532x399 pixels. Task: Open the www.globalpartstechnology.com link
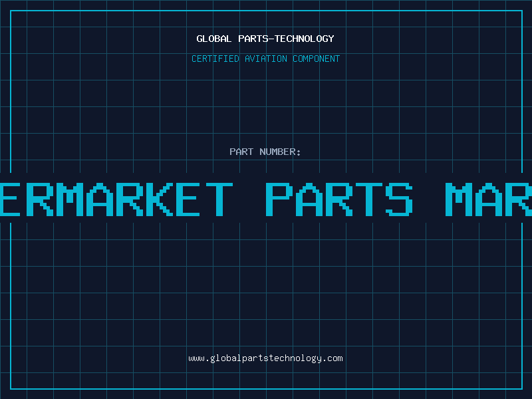click(265, 358)
